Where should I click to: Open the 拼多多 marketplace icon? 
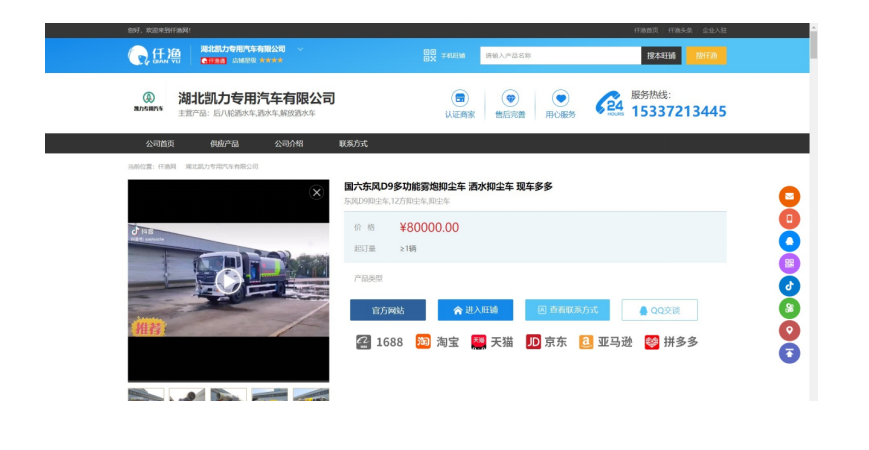point(652,342)
